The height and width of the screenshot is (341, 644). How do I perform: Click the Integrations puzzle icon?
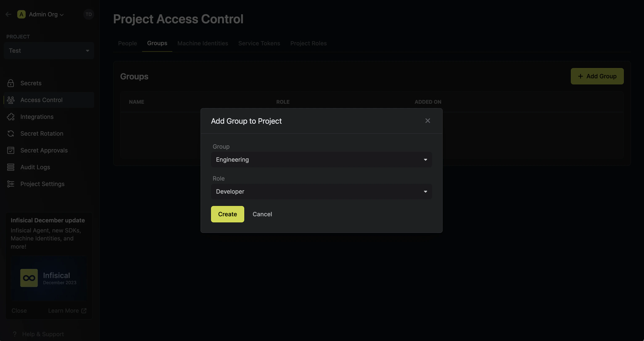click(11, 117)
